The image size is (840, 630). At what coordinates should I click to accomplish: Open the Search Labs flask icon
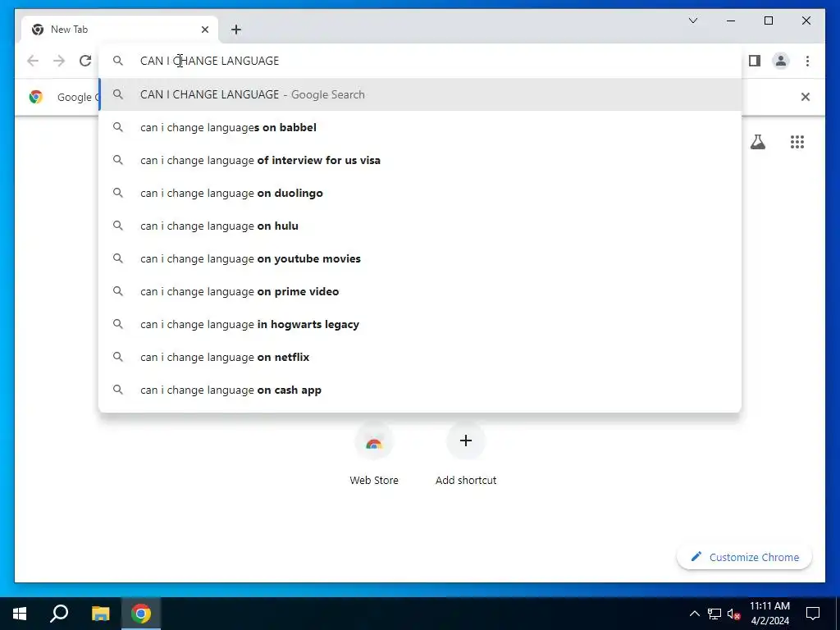click(757, 142)
